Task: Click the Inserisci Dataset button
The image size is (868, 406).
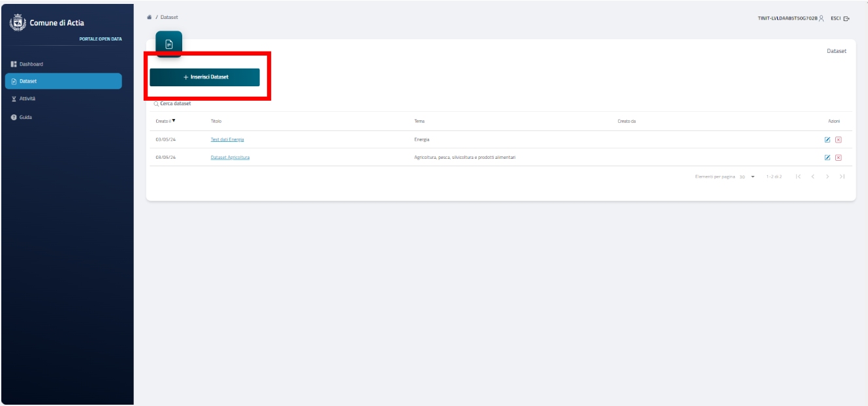Action: click(204, 77)
